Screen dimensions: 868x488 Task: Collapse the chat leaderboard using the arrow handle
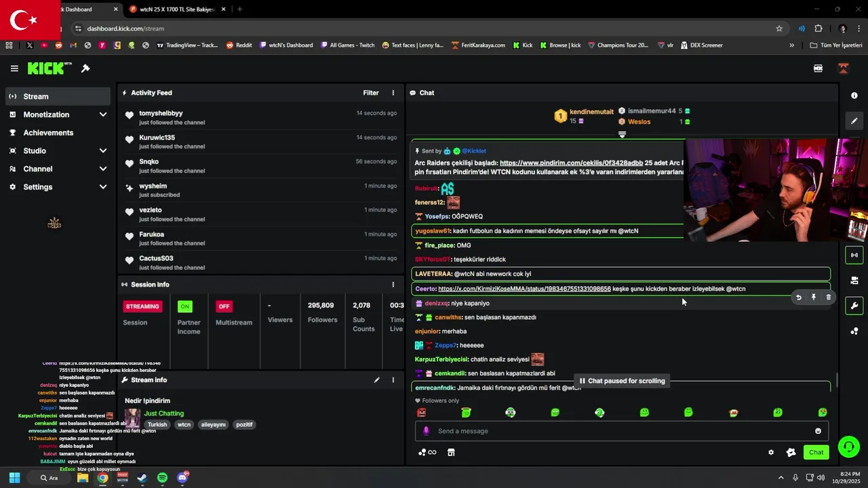[622, 135]
